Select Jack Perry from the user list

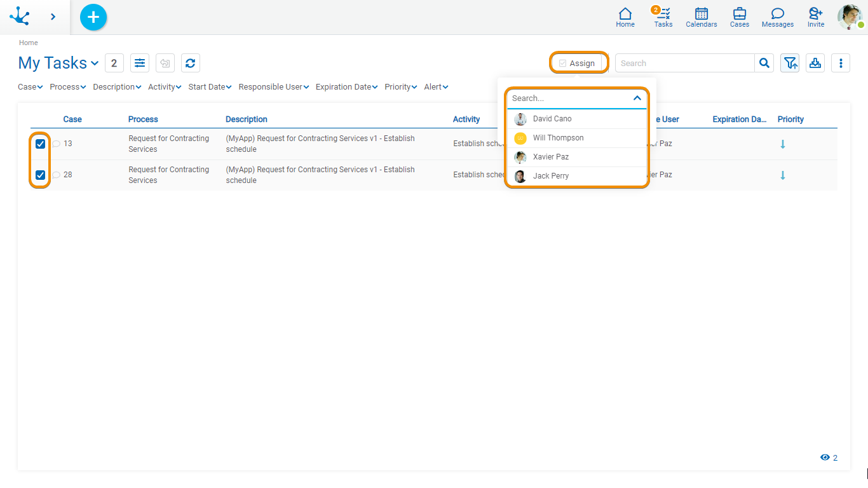550,176
